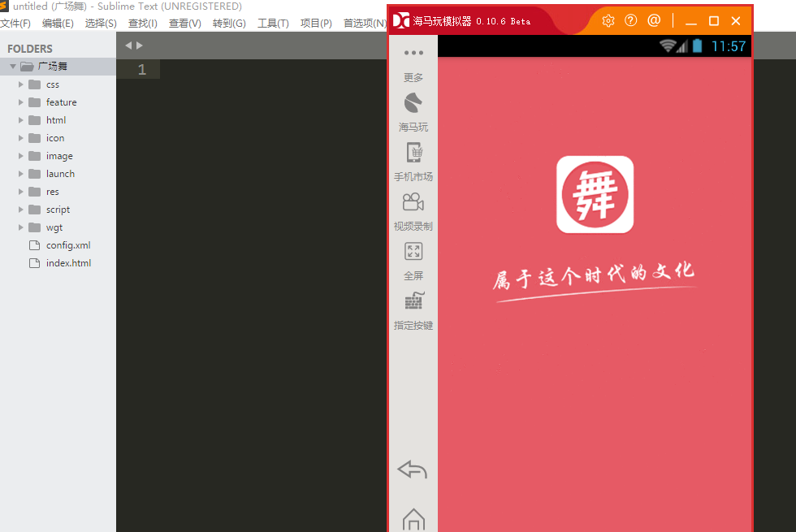Collapse the 广场舞 root folder
Viewport: 796px width, 532px height.
tap(13, 67)
